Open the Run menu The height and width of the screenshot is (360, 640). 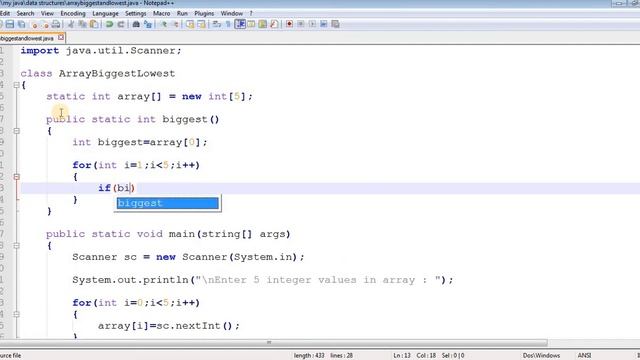(x=182, y=13)
